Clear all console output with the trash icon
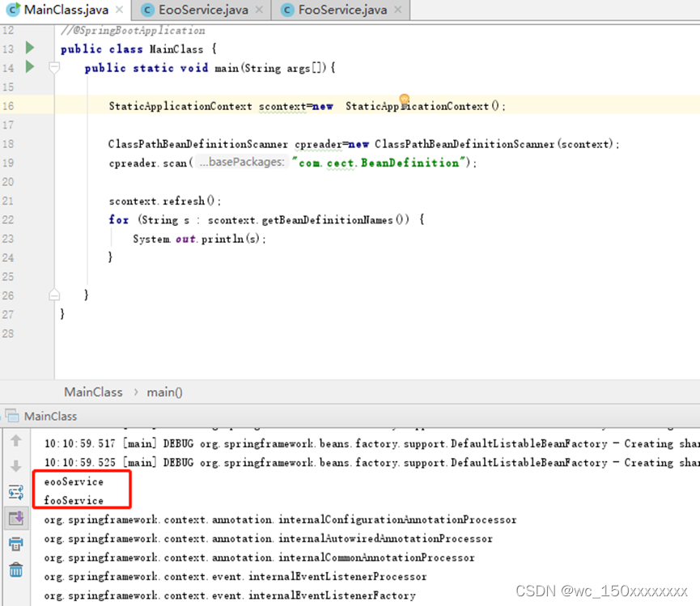Screen dimensions: 700x606 16,570
